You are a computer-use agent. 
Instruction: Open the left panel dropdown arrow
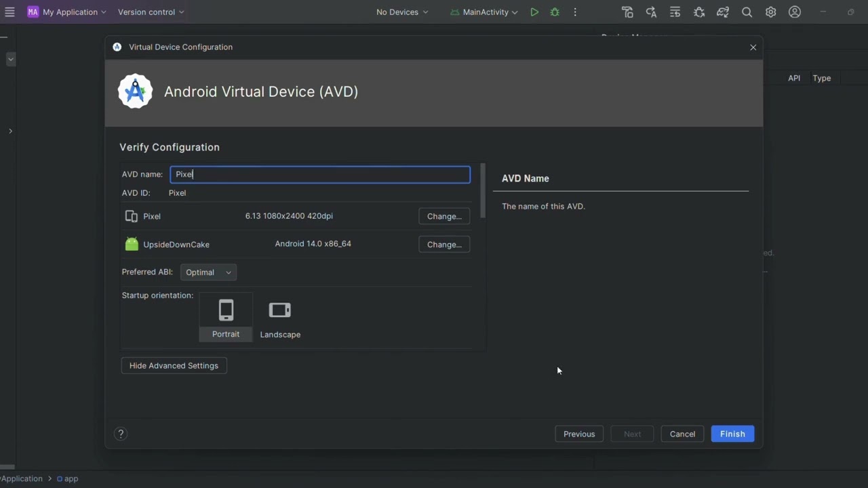(x=11, y=60)
